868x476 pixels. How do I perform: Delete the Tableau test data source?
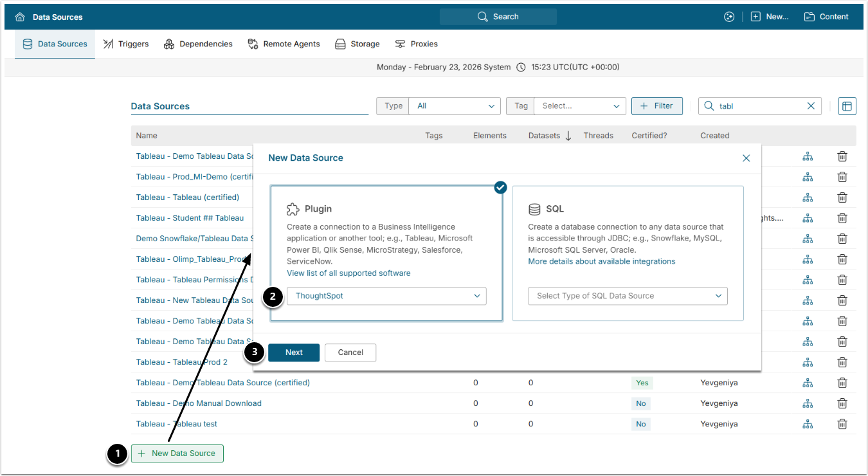[x=842, y=424]
